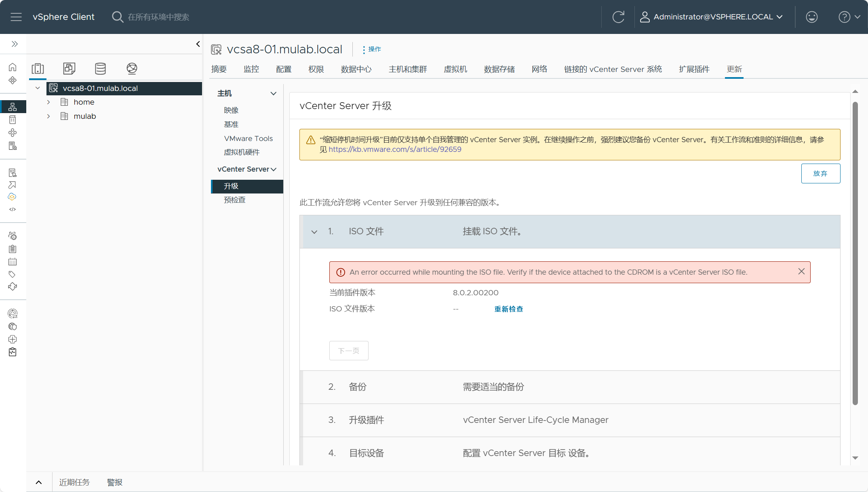The image size is (868, 492).
Task: Collapse vcsa8-01.mulab.local tree node
Action: [x=38, y=88]
